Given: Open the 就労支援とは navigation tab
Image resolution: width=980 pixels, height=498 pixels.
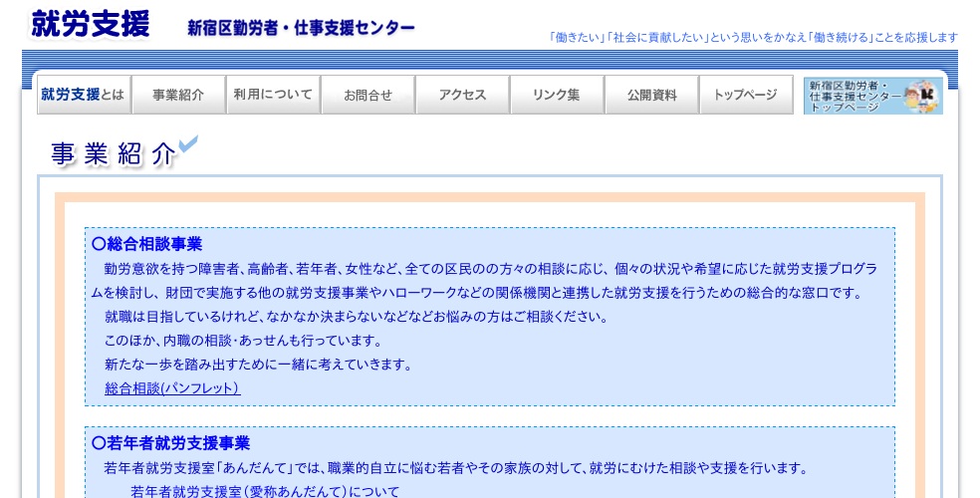Looking at the screenshot, I should coord(83,95).
